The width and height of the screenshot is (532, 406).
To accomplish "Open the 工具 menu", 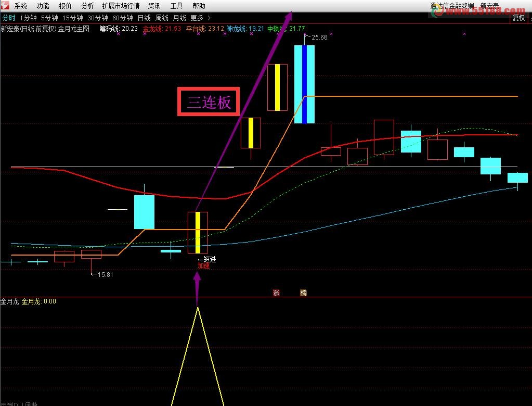I will (177, 6).
